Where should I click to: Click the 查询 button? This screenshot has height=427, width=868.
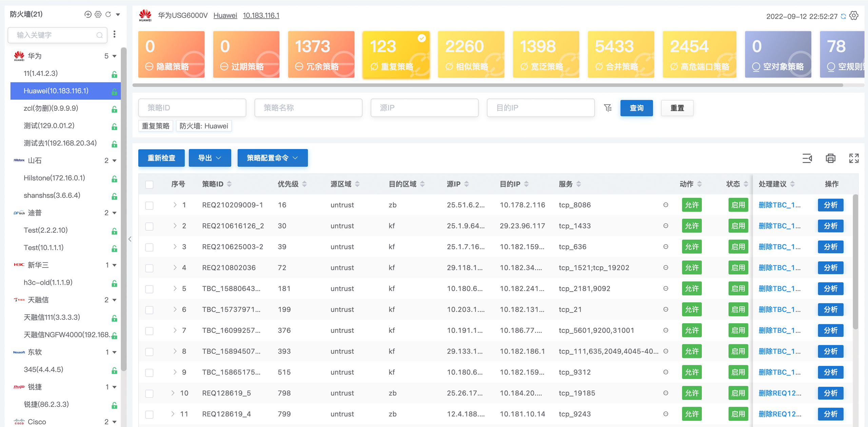pos(636,108)
